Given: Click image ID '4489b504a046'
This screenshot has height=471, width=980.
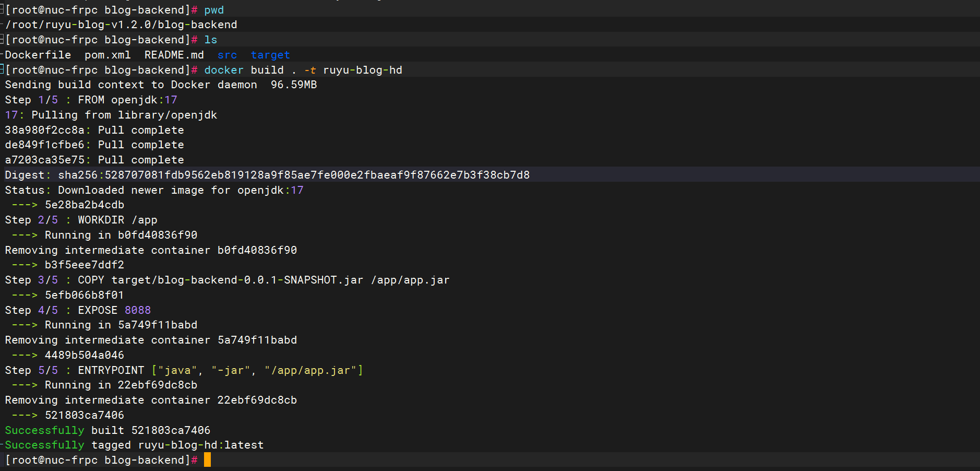Looking at the screenshot, I should 85,355.
